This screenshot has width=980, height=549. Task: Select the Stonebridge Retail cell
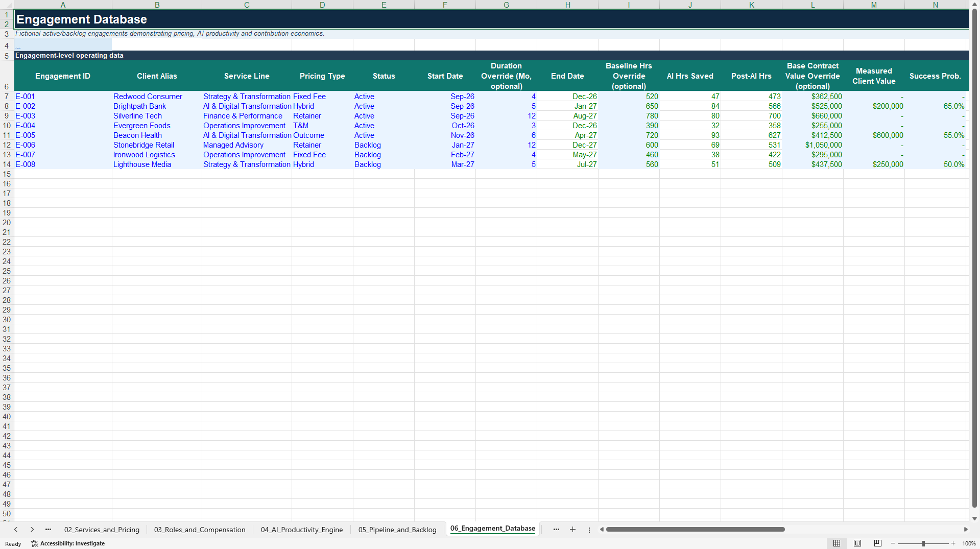coord(157,145)
